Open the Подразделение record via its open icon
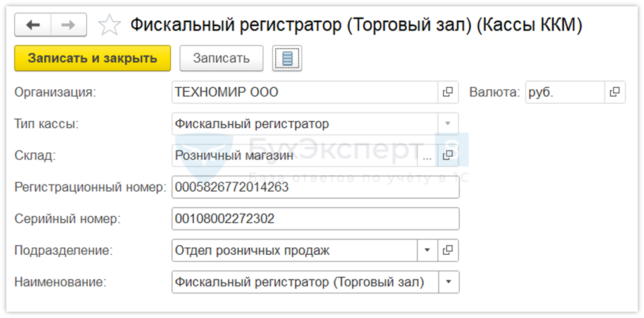Image resolution: width=644 pixels, height=318 pixels. point(448,250)
